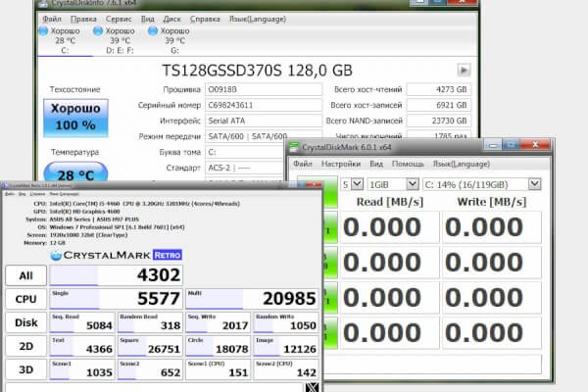Click the bottom text field in CrystalMark Retro
The height and width of the screenshot is (392, 588).
[154, 387]
